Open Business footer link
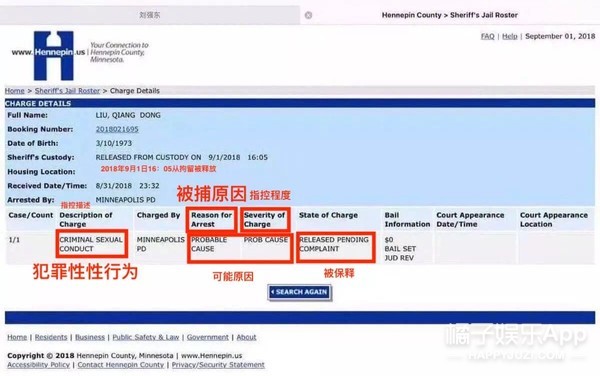Screen dimensions: 600x376 (x=90, y=337)
